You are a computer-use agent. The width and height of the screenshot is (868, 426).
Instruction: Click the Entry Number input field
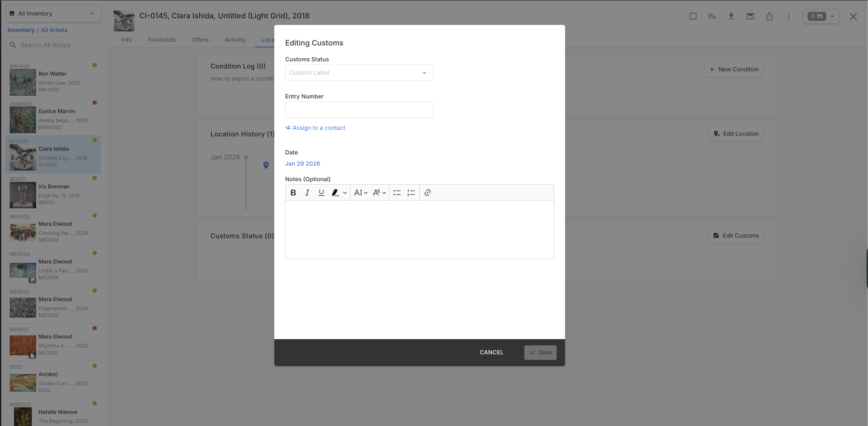pyautogui.click(x=359, y=110)
